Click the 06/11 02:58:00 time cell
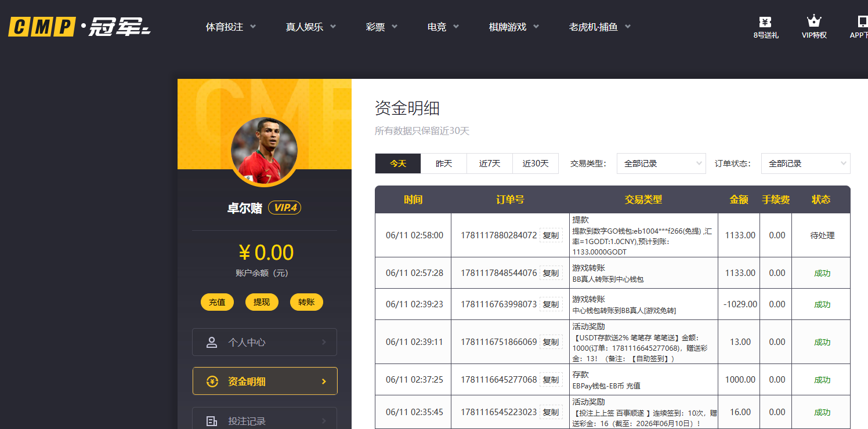The height and width of the screenshot is (429, 868). click(414, 235)
